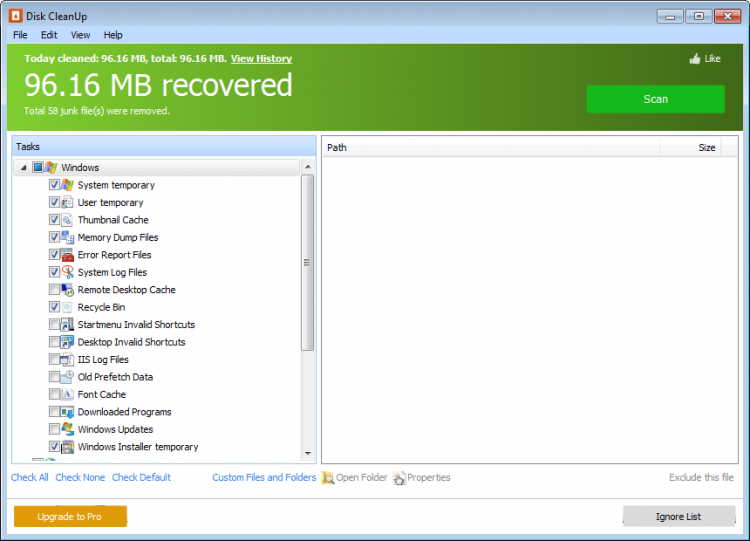Uncheck the Memory Dump Files checkbox

[x=54, y=237]
